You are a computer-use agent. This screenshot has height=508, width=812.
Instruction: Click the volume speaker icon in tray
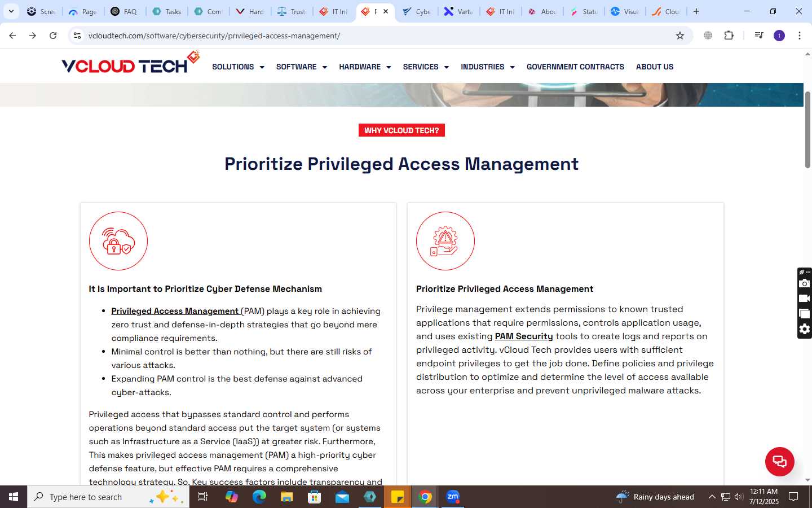coord(739,497)
